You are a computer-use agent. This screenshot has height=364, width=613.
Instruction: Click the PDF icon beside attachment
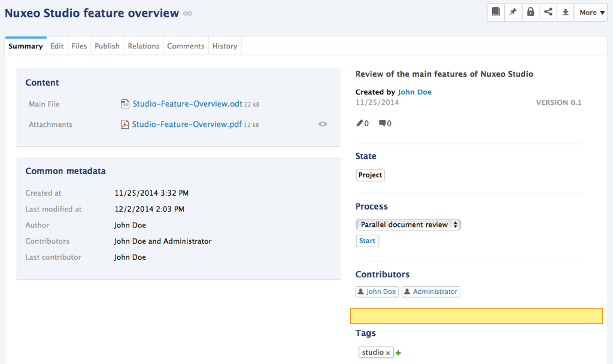pos(125,125)
